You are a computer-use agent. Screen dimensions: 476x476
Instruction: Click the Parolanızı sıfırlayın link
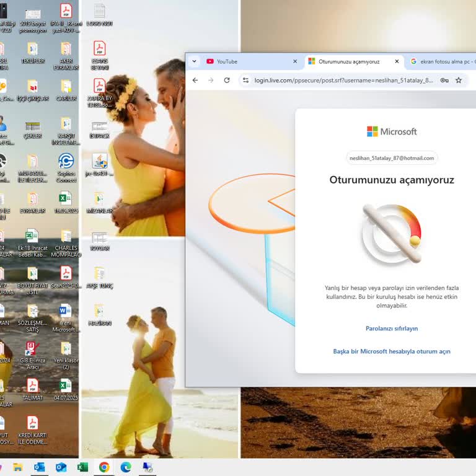tap(392, 328)
